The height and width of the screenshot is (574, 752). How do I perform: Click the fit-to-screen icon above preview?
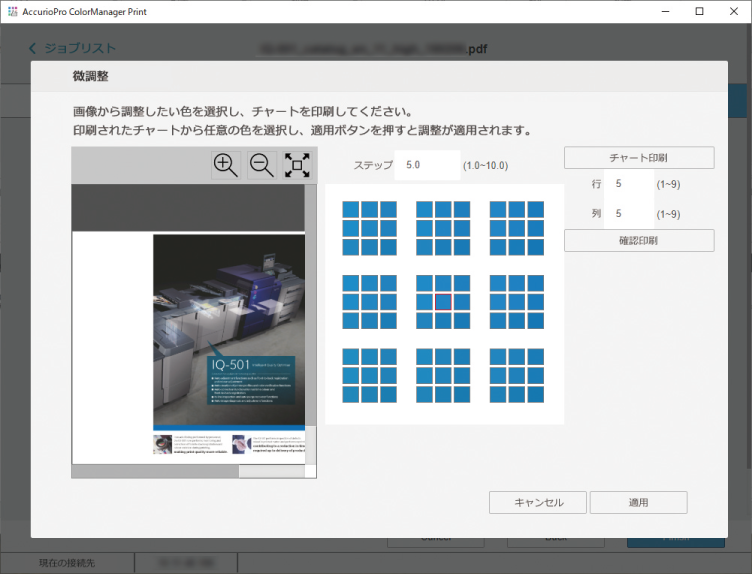(x=297, y=166)
